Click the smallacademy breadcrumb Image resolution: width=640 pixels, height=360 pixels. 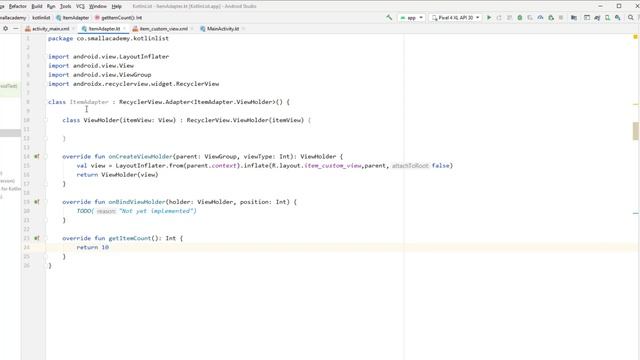[13, 18]
